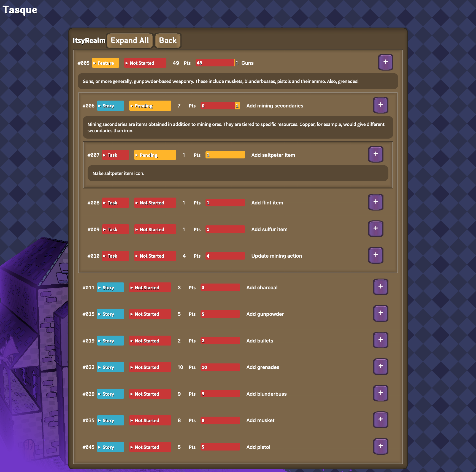Select the Add blunderbuss story title
Viewport: 476px width, 472px height.
[266, 394]
